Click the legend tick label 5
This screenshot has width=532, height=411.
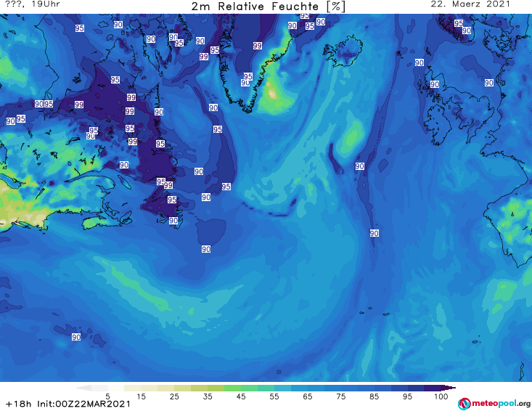coord(107,396)
